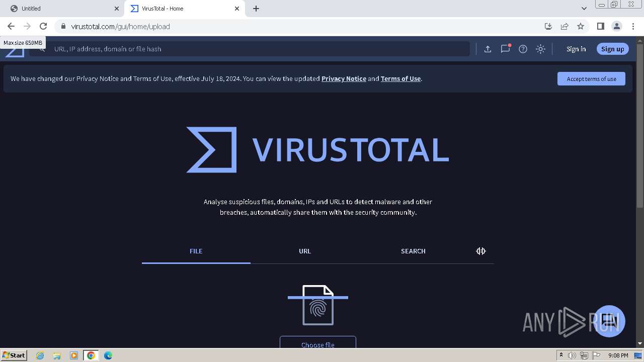Click the taskbar clock showing 9:08 PM

pos(618,355)
